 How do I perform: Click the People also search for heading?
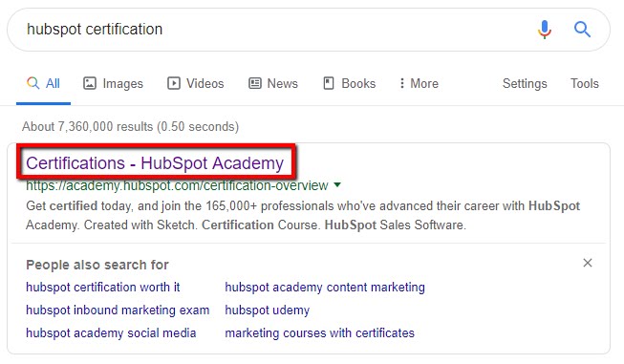[97, 265]
